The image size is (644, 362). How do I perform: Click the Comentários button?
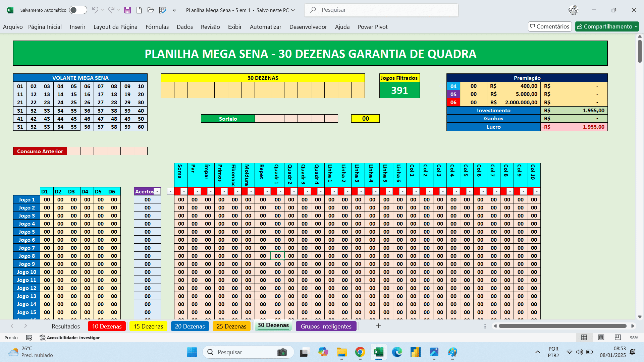coord(550,26)
